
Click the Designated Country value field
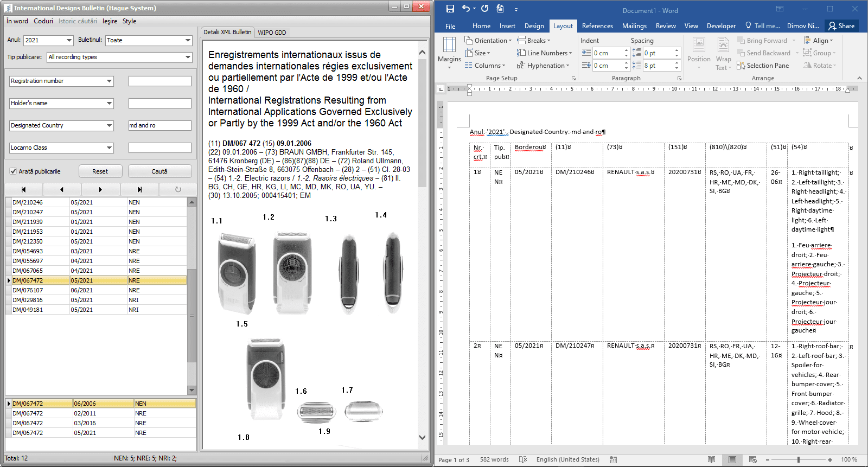point(159,125)
